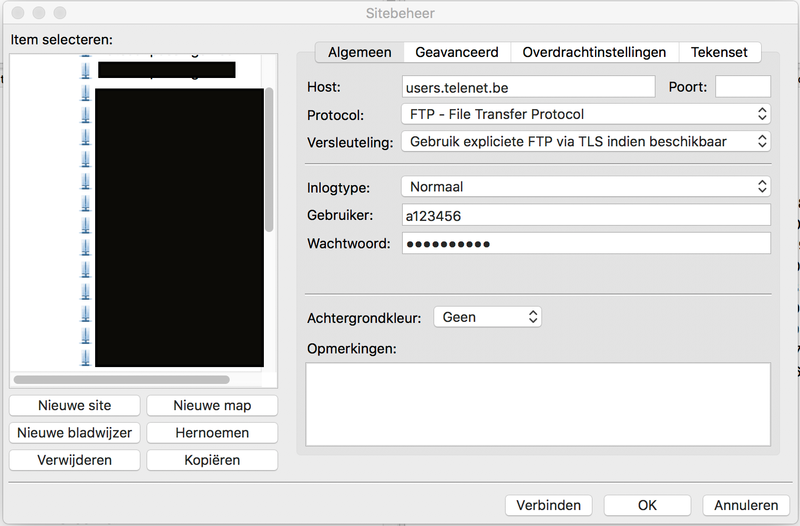Select the bottom-most server icon in site list
This screenshot has width=800, height=526.
86,357
